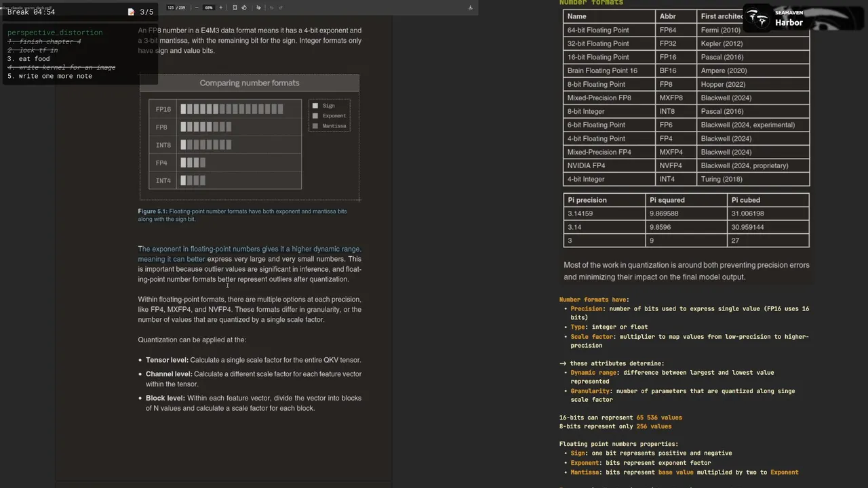868x488 pixels.
Task: Click the FP4 row label in figure
Action: pos(161,163)
